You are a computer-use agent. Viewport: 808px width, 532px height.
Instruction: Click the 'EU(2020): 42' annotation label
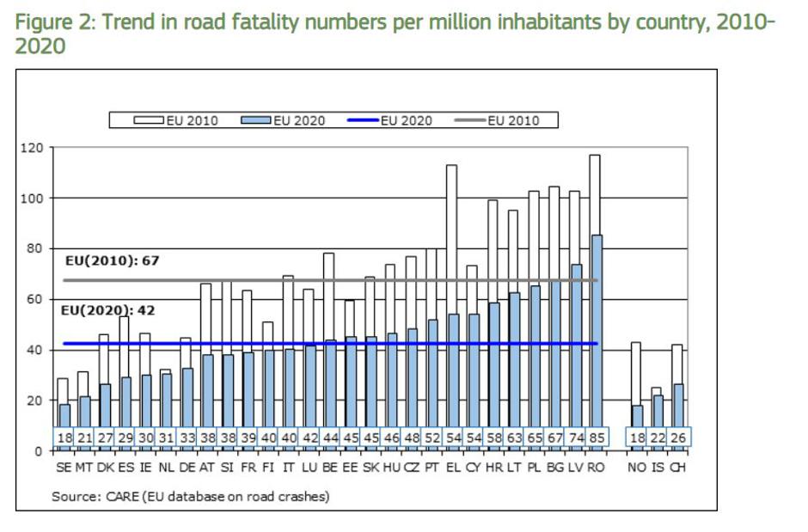[x=110, y=310]
